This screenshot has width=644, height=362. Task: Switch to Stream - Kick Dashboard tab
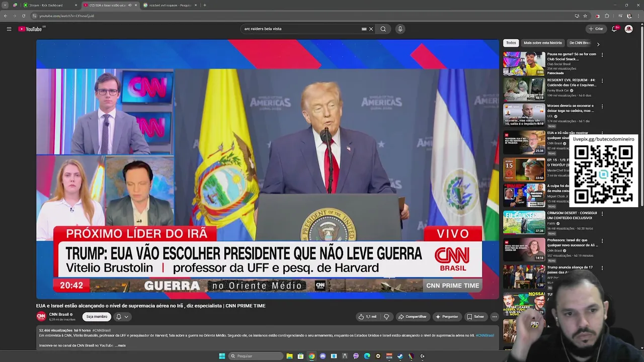(x=50, y=5)
